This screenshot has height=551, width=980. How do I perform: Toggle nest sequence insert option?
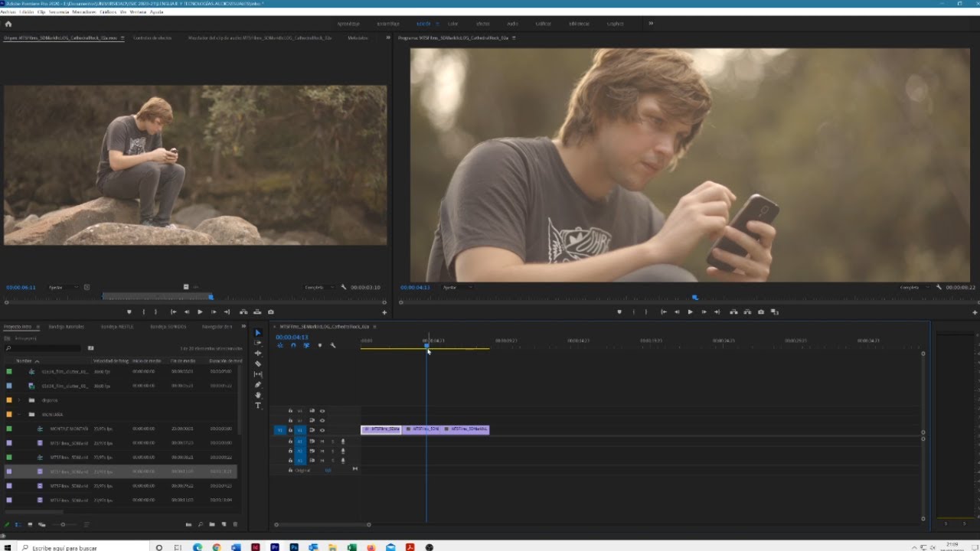[x=280, y=346]
